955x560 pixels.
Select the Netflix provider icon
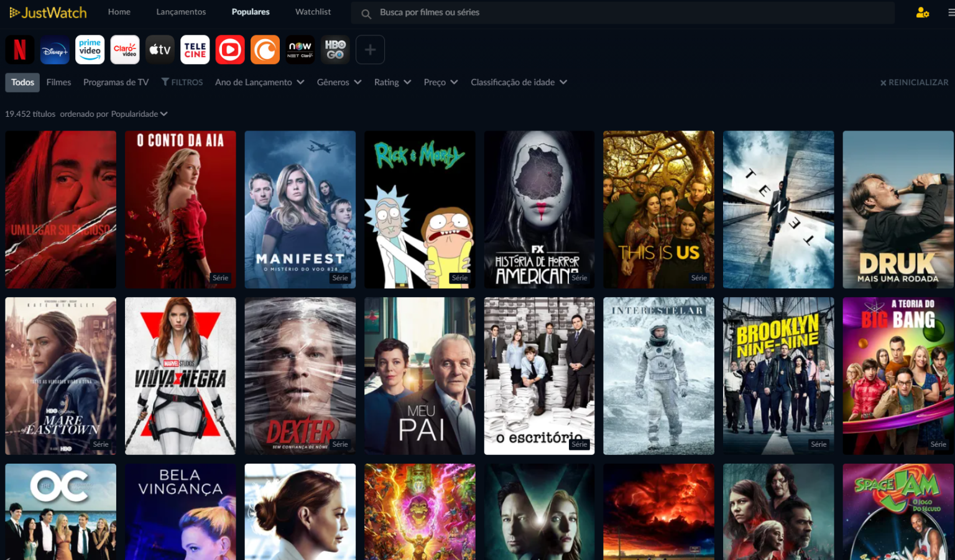(20, 50)
